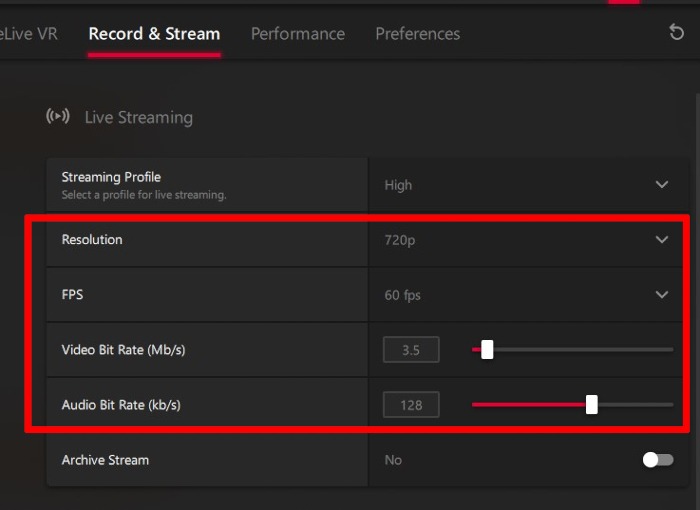The image size is (700, 510).
Task: Click the Audio Bit Rate value field
Action: click(x=411, y=405)
